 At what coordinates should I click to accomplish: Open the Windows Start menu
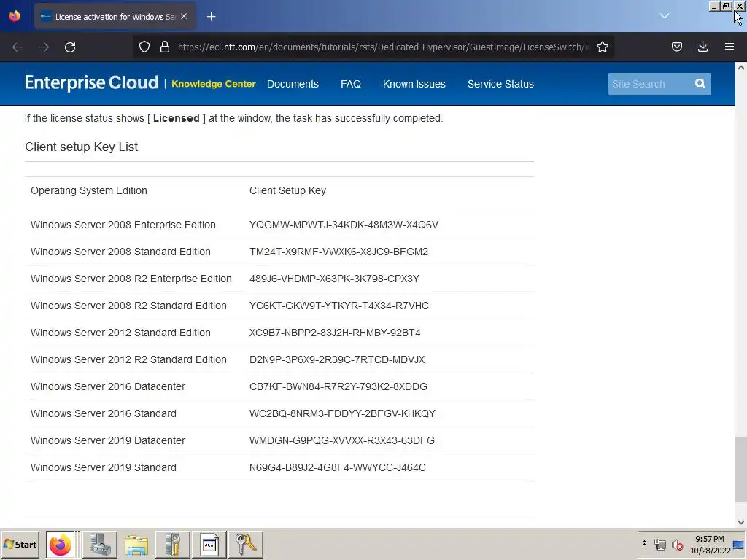tap(20, 544)
